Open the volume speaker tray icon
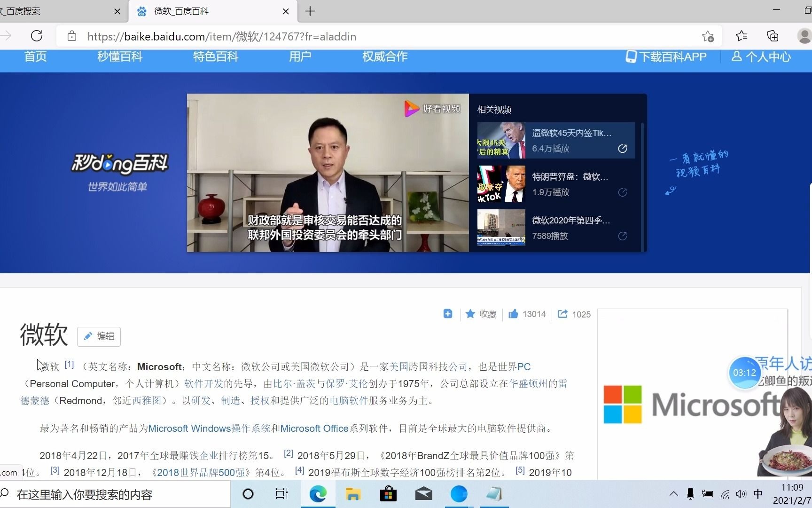 [741, 494]
